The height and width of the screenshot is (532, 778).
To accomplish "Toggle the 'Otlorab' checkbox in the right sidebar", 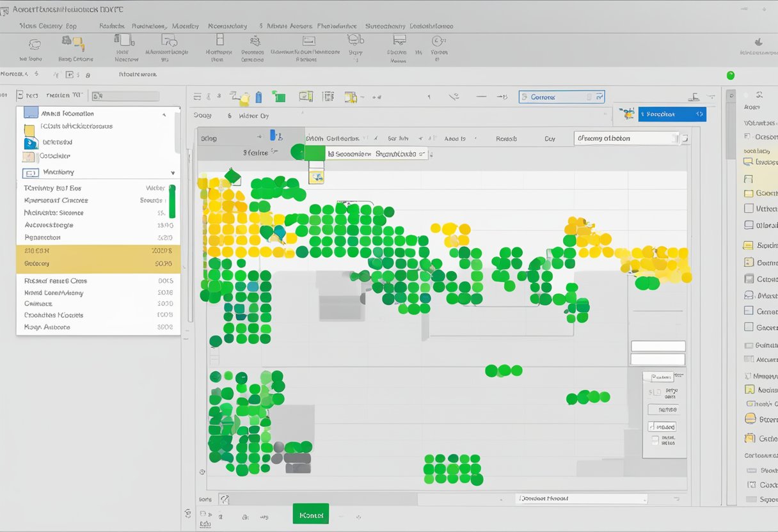I will coord(749,225).
